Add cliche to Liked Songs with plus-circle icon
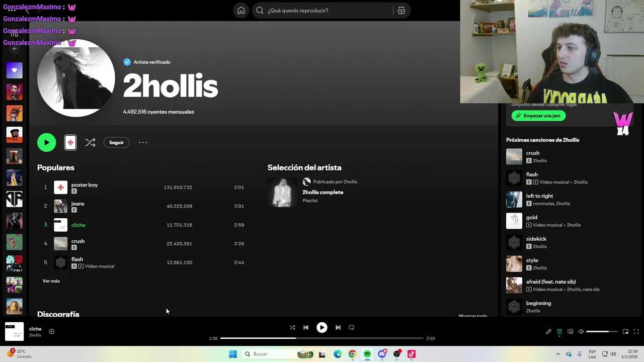644x362 pixels. point(51,331)
